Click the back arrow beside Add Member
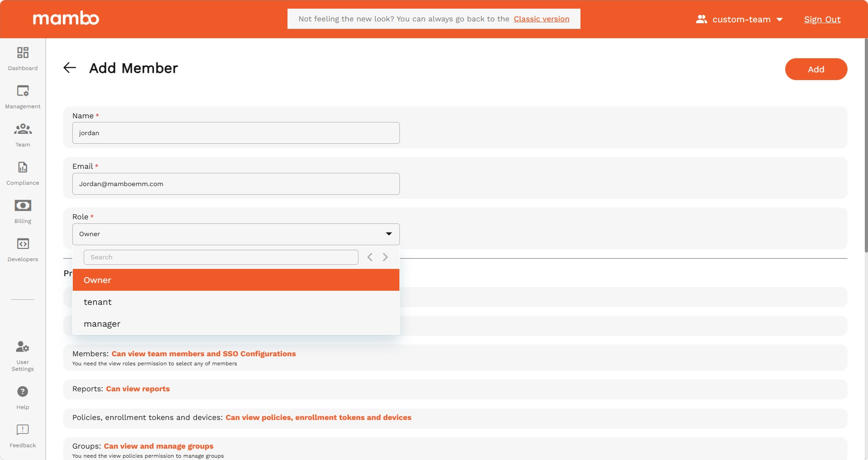The height and width of the screenshot is (460, 868). [70, 68]
